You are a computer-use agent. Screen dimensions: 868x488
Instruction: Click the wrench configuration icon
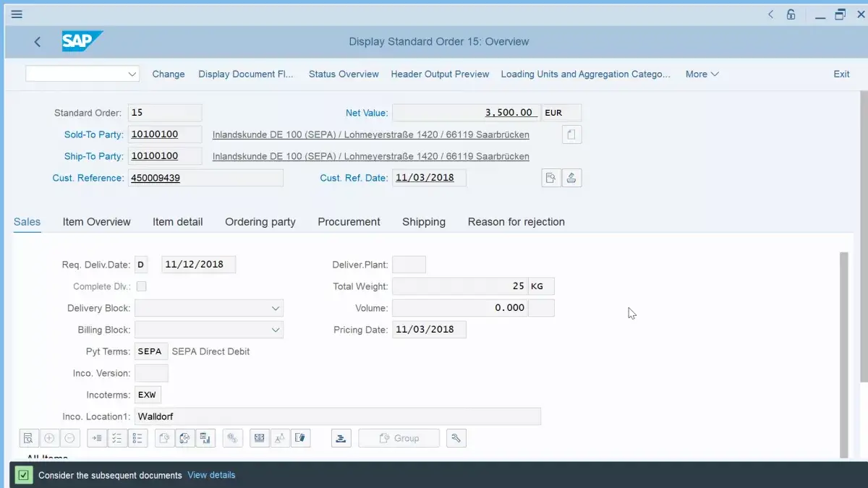456,438
